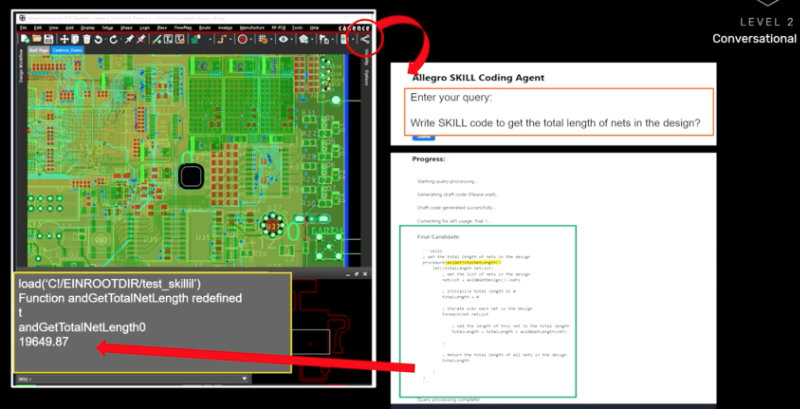Click the red circle toolbar icon
Screen dimensions: 800x409
click(x=242, y=39)
